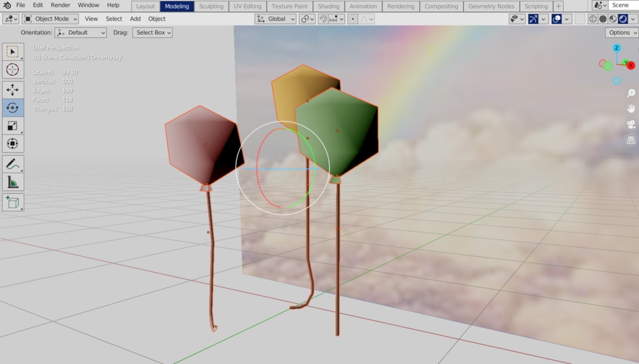This screenshot has height=364, width=639.
Task: Open Object Mode dropdown
Action: coord(50,19)
